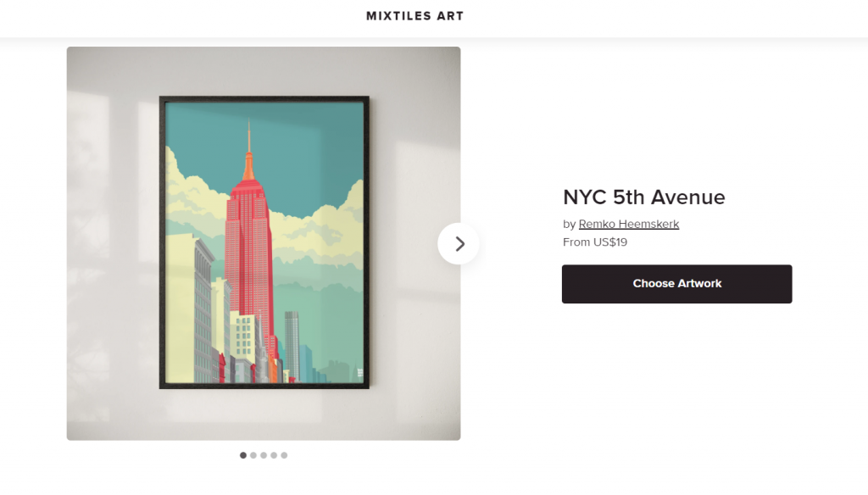The image size is (868, 495).
Task: Click the red Empire State Building illustration
Action: (x=249, y=260)
